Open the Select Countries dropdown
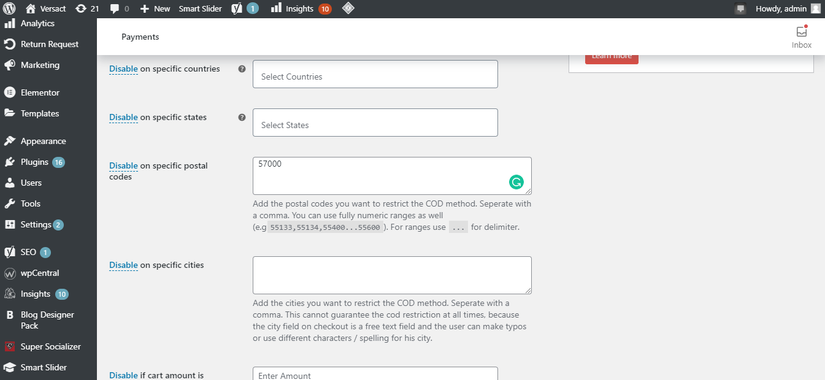Viewport: 825px width, 380px height. [375, 74]
